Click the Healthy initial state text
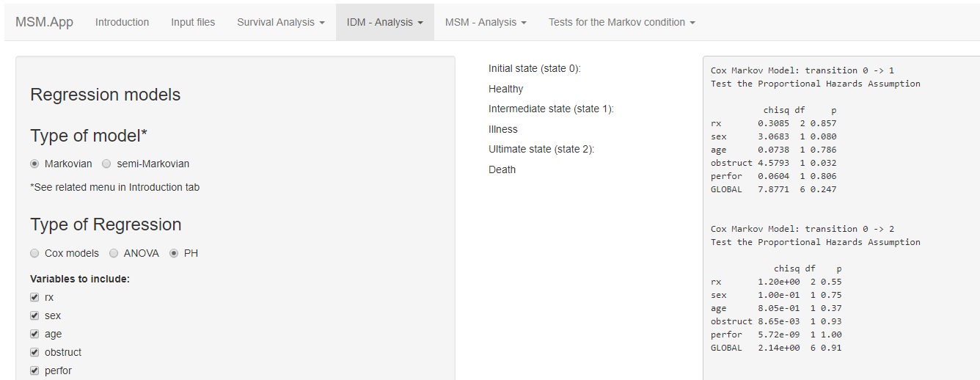This screenshot has width=980, height=380. 506,89
